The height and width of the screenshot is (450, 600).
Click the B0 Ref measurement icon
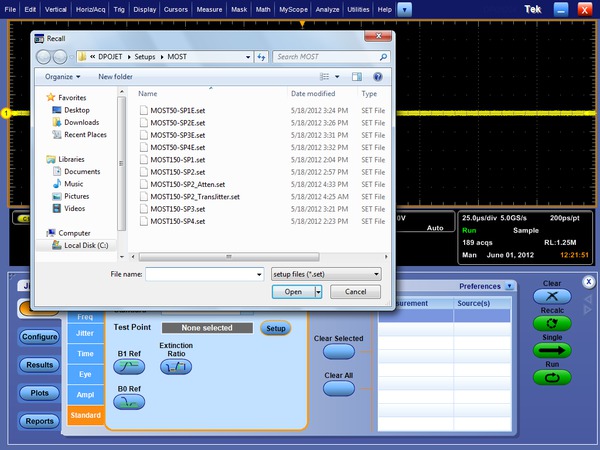point(131,402)
